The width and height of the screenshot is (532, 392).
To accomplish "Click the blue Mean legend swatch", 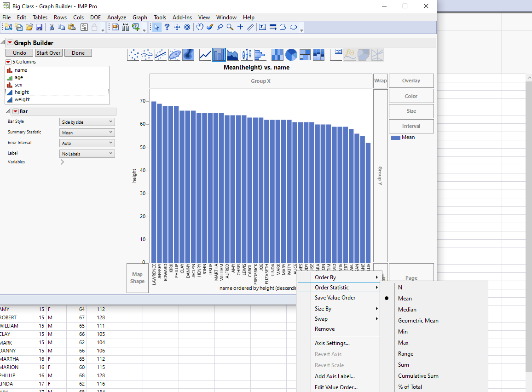I will (x=395, y=138).
